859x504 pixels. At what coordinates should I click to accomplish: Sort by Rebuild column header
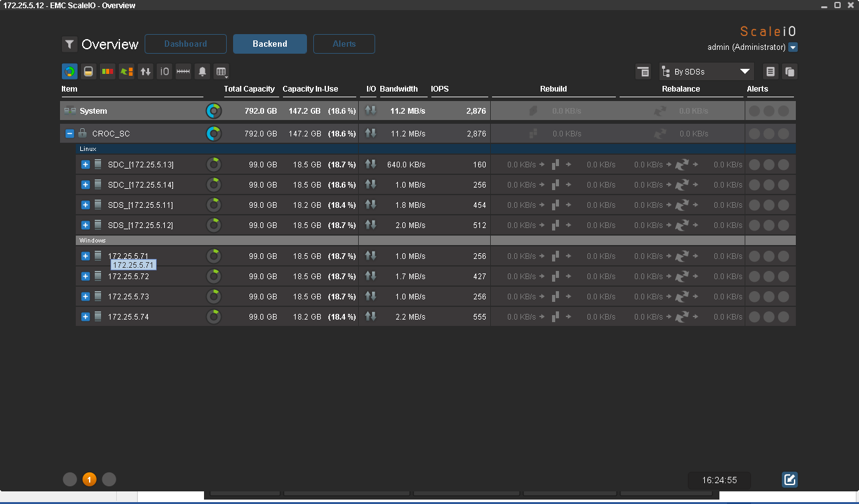(553, 89)
